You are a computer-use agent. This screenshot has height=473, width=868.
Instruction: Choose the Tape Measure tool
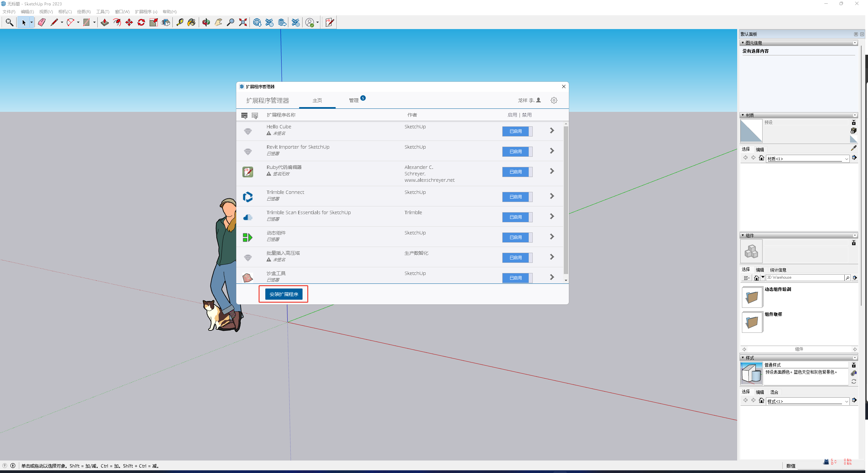coord(180,22)
